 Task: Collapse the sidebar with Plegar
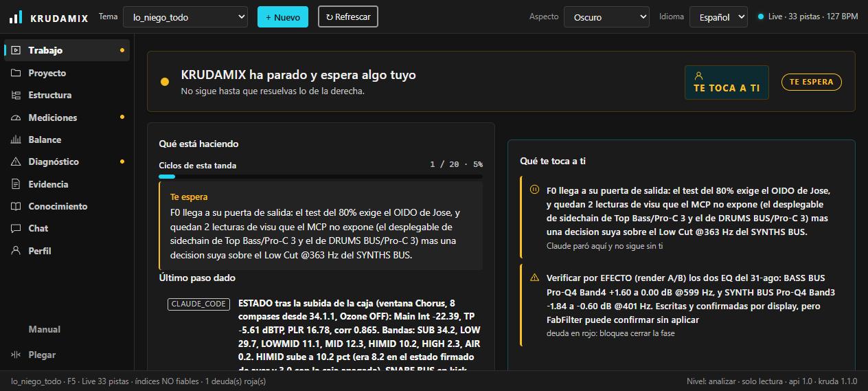67,355
